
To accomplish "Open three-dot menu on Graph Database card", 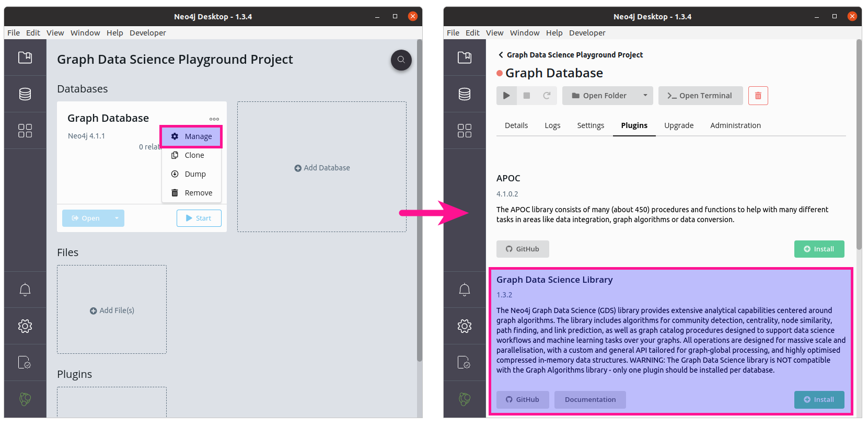I will pyautogui.click(x=214, y=119).
